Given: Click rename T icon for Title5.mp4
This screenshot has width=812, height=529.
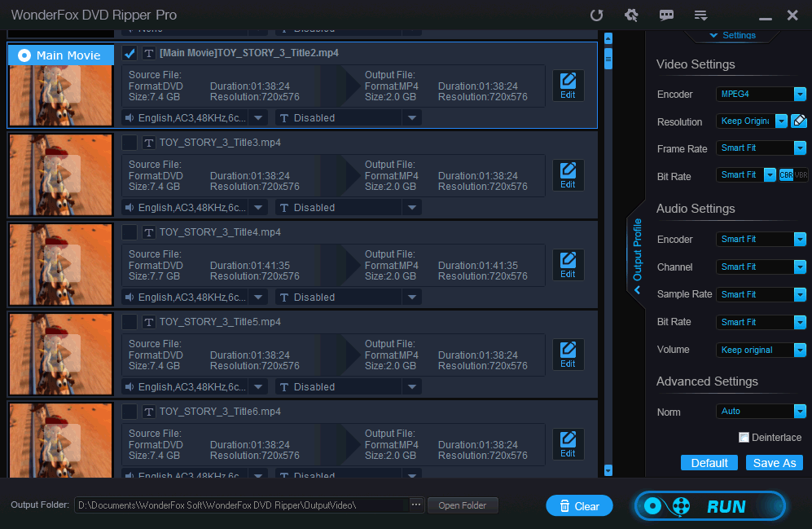Looking at the screenshot, I should pos(149,322).
